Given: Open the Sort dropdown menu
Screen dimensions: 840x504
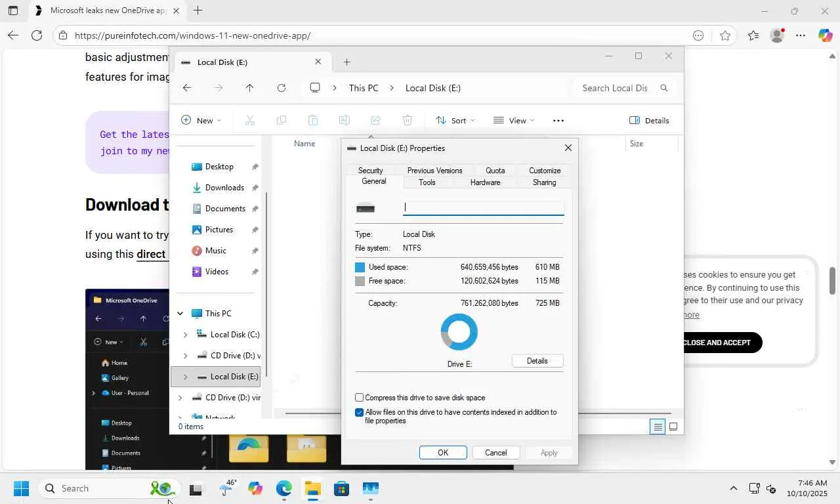Looking at the screenshot, I should tap(455, 120).
